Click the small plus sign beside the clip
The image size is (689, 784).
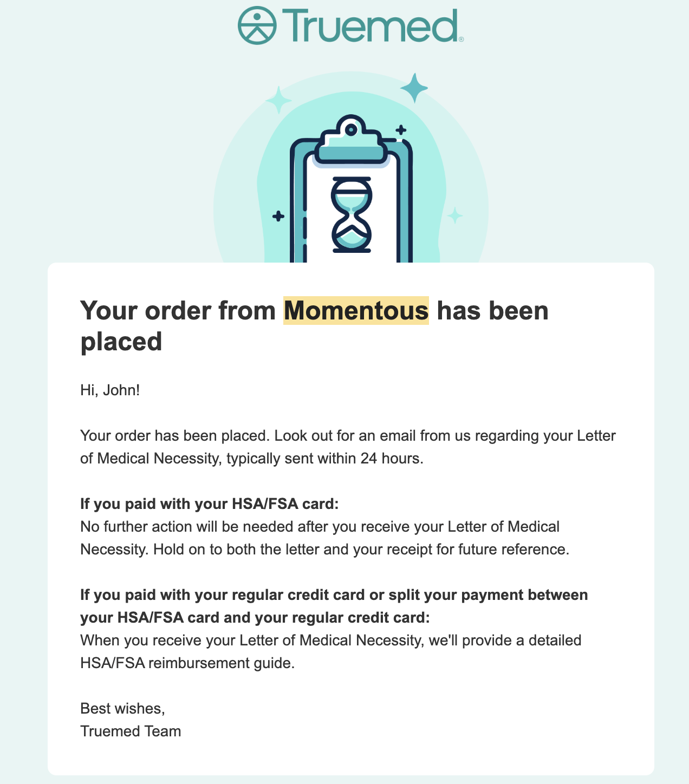click(401, 130)
